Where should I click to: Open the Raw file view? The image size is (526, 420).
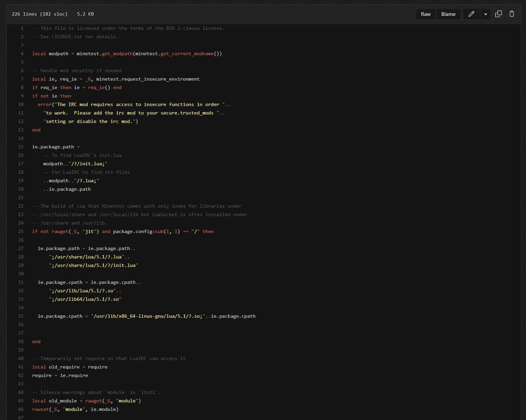pyautogui.click(x=425, y=14)
